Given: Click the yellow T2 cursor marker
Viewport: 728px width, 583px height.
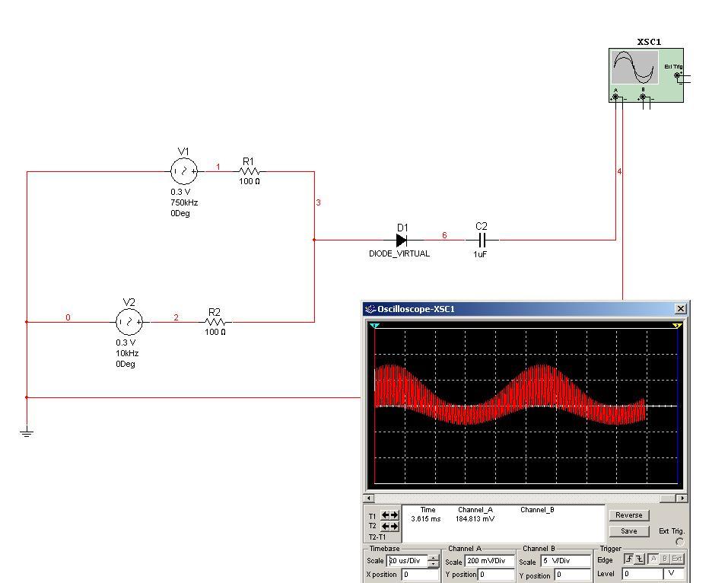Looking at the screenshot, I should pos(677,326).
